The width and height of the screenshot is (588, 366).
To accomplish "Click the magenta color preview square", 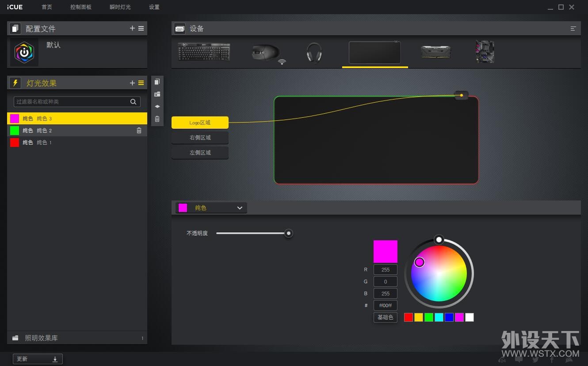I will pos(386,251).
